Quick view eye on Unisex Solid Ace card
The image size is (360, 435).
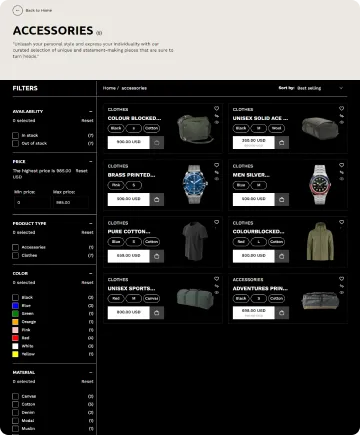click(341, 122)
